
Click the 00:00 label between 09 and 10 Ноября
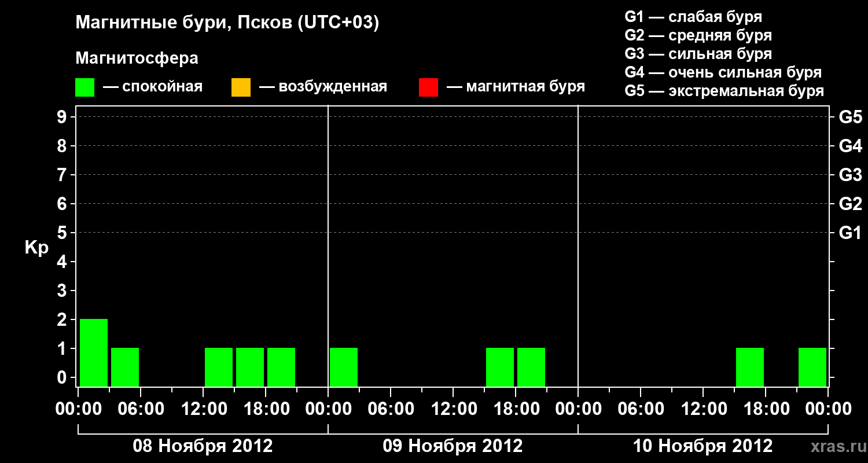578,409
